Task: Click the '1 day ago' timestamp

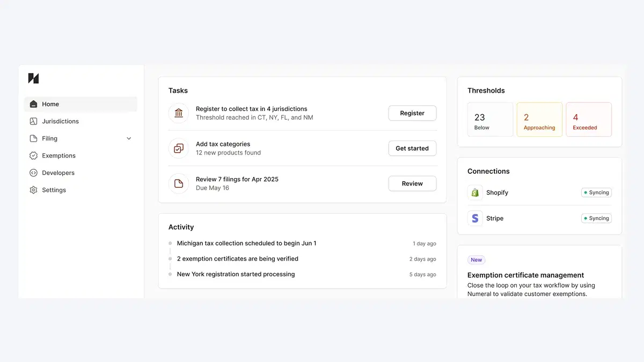Action: point(425,243)
